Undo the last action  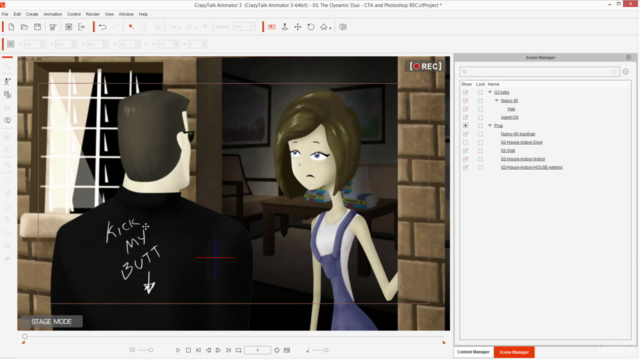pos(102,27)
